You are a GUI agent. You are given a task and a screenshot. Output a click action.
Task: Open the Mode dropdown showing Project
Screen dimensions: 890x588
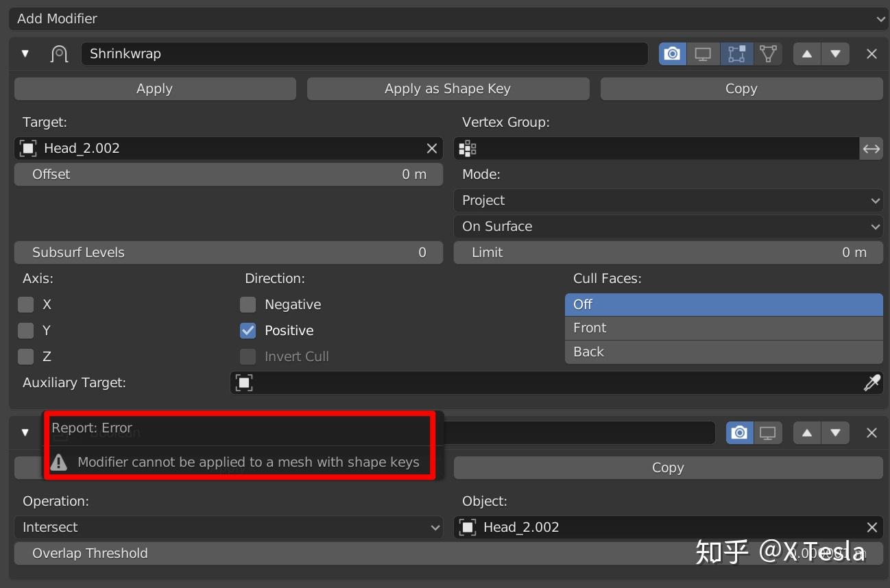[669, 200]
